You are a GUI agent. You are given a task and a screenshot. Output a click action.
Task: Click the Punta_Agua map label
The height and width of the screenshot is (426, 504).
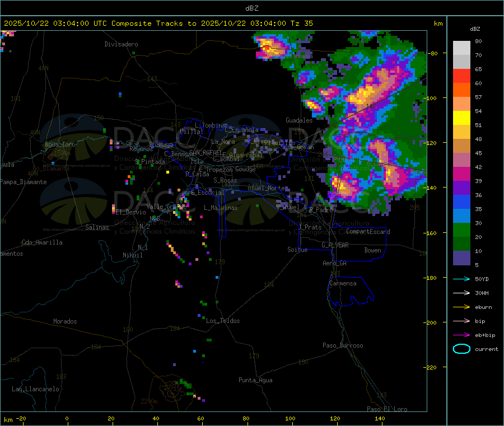(x=255, y=381)
